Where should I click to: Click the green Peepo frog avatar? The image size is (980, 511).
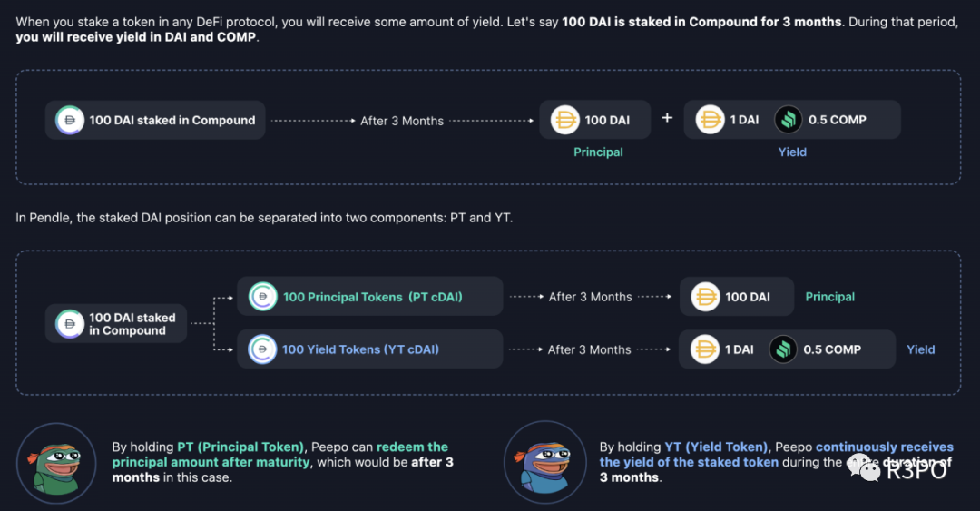pyautogui.click(x=56, y=464)
